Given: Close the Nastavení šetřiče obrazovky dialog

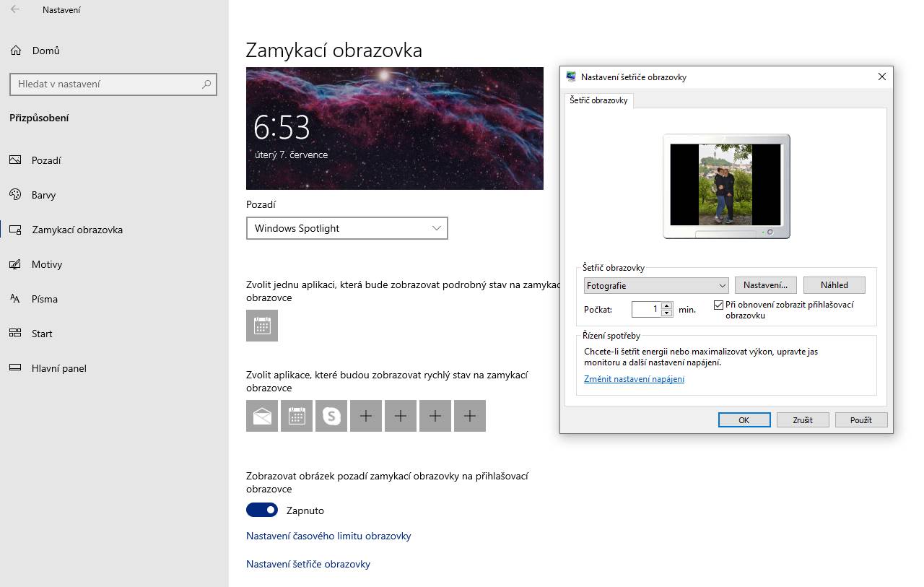Looking at the screenshot, I should point(881,77).
